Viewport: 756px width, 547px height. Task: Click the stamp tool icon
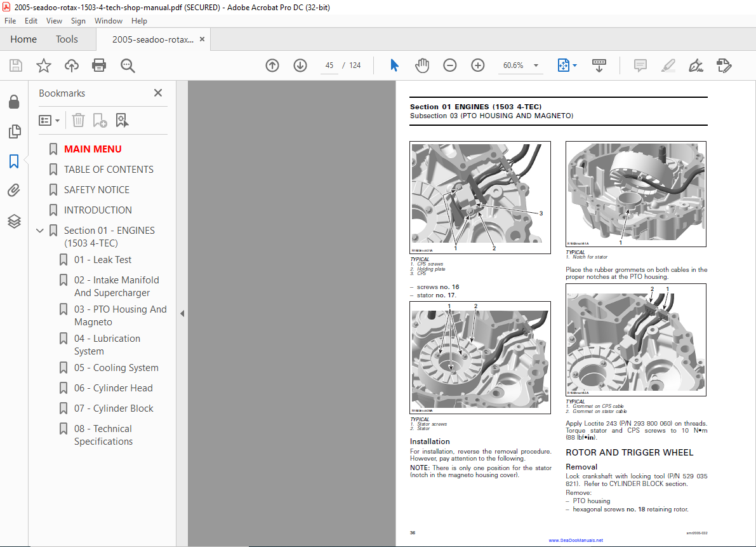tap(724, 65)
